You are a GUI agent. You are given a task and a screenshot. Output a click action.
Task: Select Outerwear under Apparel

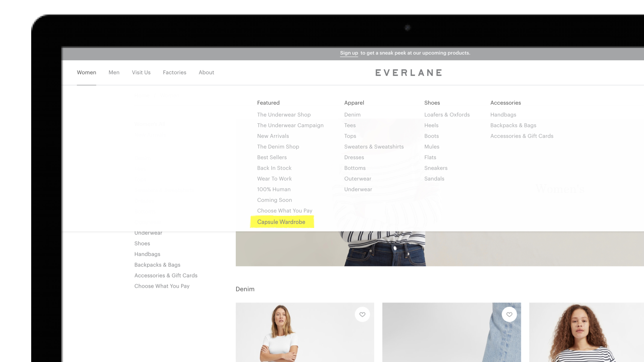pyautogui.click(x=358, y=179)
